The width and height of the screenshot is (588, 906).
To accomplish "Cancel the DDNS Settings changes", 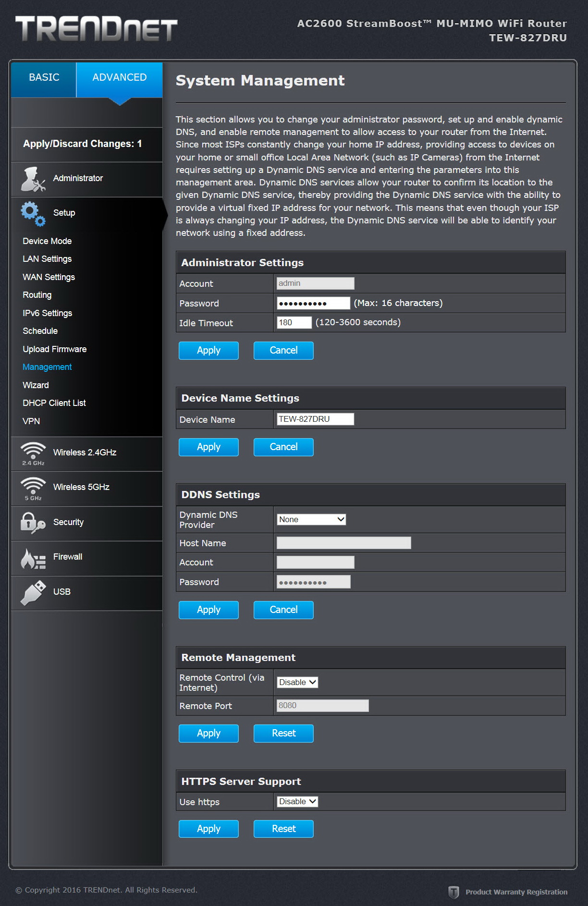I will click(x=283, y=610).
